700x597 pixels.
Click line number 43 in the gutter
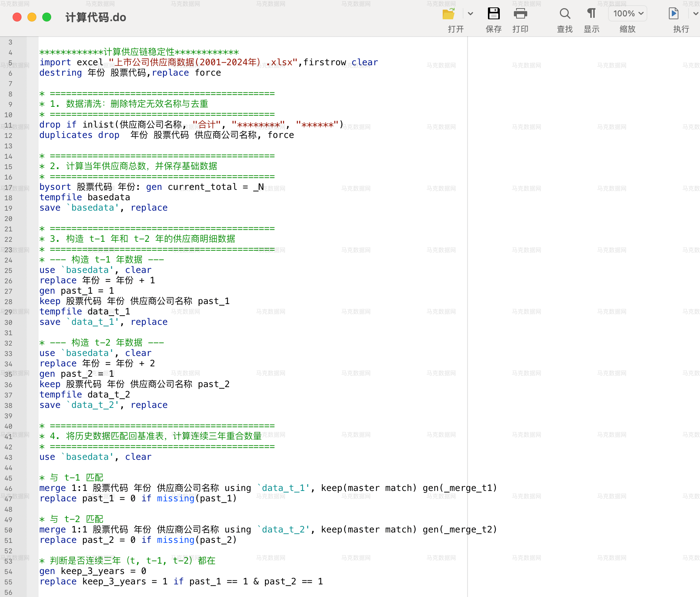9,458
